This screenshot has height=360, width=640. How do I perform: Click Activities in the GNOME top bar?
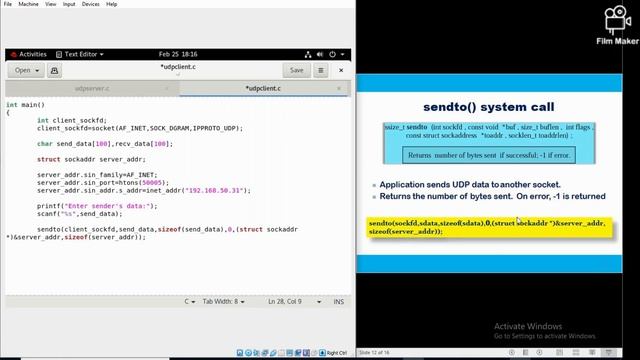[29, 54]
